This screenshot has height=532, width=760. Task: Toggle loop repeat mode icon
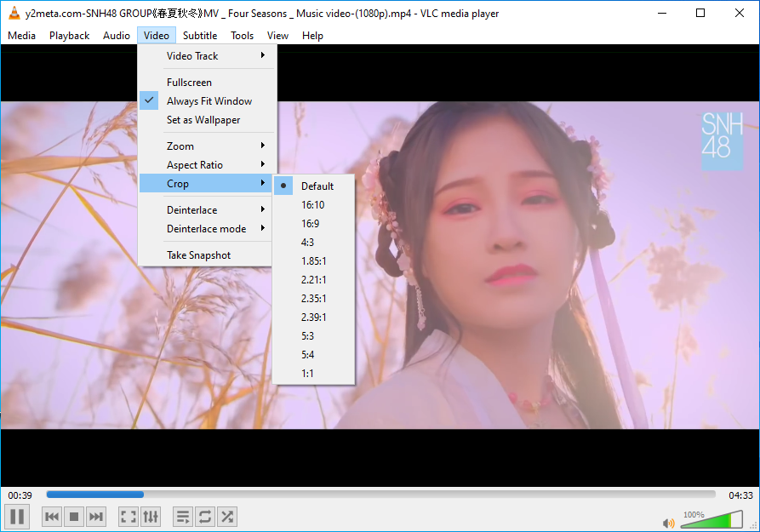(x=204, y=517)
